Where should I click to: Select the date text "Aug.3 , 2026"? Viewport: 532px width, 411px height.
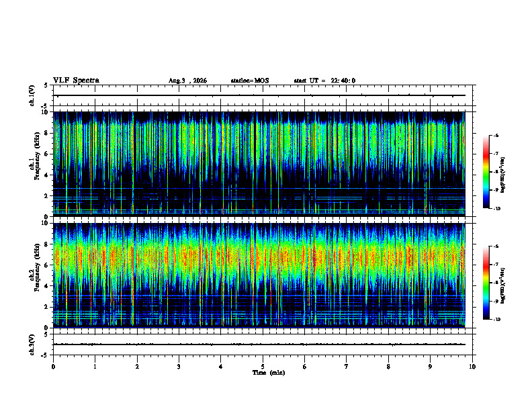pos(187,81)
